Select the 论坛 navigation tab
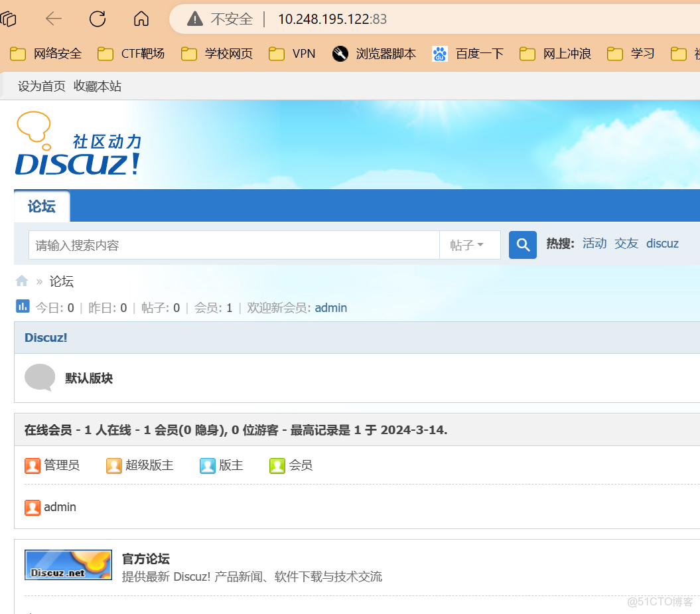The height and width of the screenshot is (614, 700). [x=42, y=206]
